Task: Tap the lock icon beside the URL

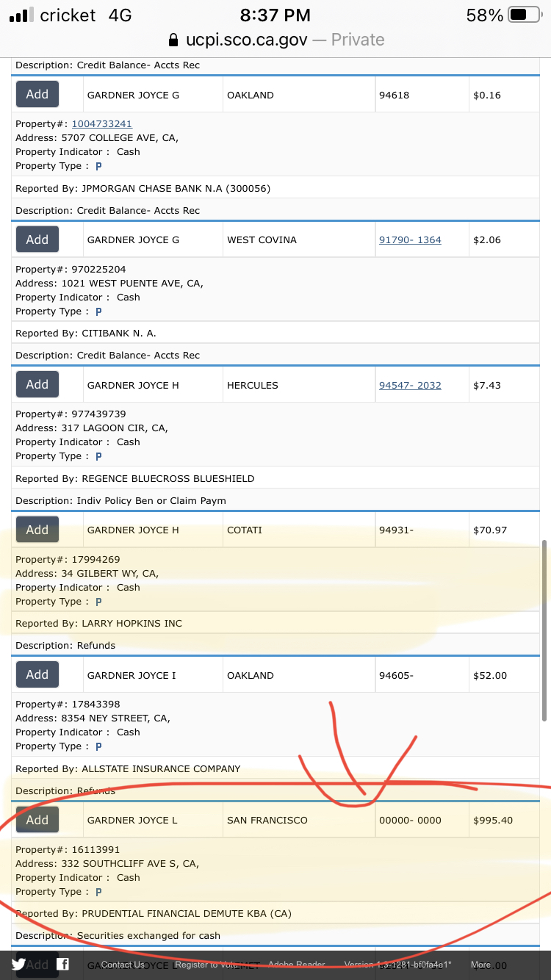Action: [173, 39]
